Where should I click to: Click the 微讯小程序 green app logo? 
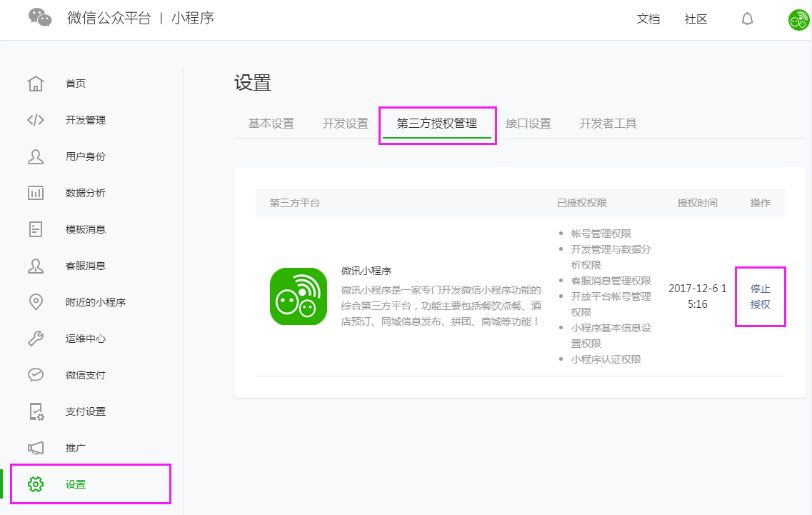299,296
